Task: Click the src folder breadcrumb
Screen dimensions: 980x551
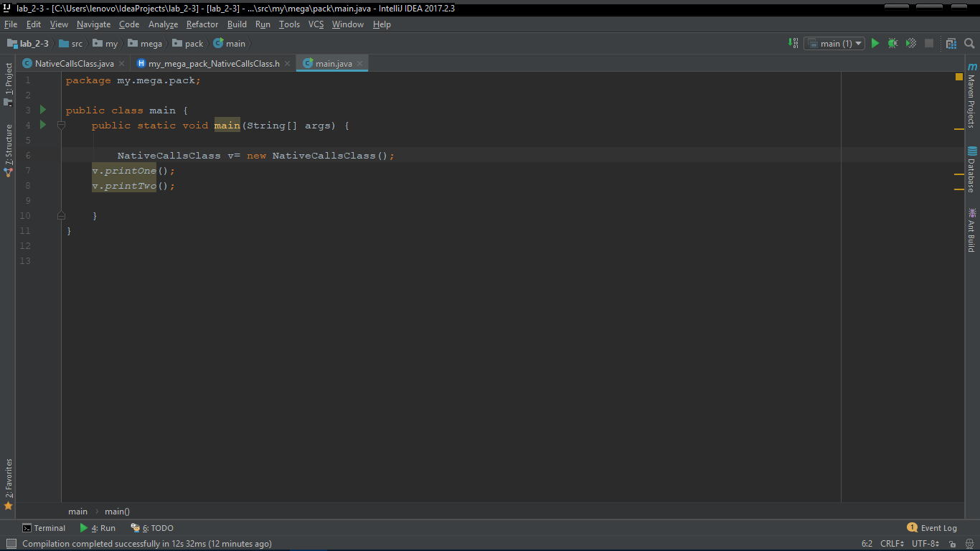Action: (x=71, y=44)
